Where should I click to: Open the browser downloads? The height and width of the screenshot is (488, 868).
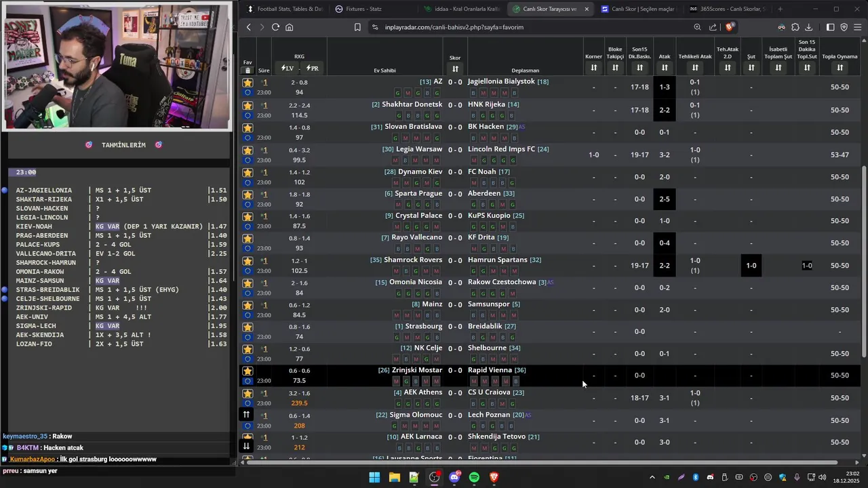tap(808, 27)
